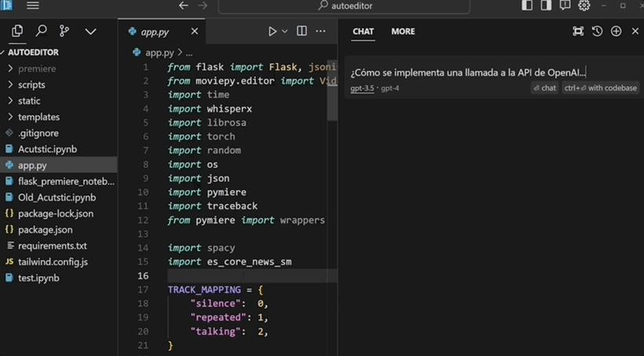This screenshot has width=644, height=356.
Task: Open chat history clock icon
Action: pyautogui.click(x=597, y=31)
